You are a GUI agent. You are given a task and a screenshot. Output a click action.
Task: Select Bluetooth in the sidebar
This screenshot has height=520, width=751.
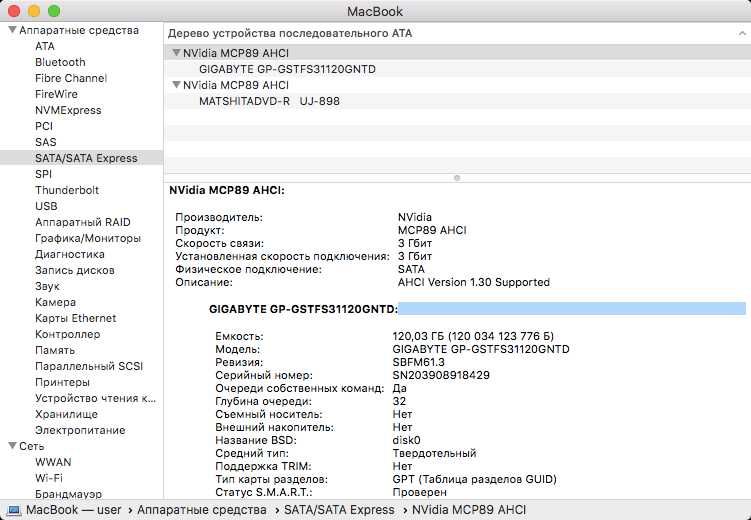pyautogui.click(x=60, y=62)
